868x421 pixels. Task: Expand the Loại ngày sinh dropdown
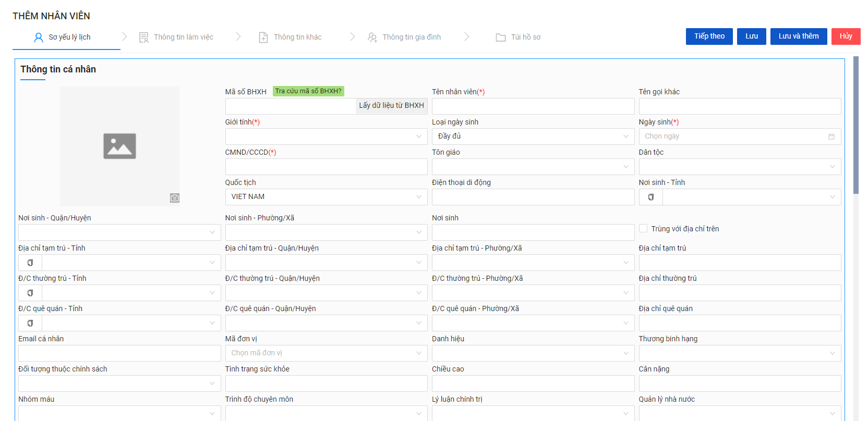pyautogui.click(x=533, y=137)
